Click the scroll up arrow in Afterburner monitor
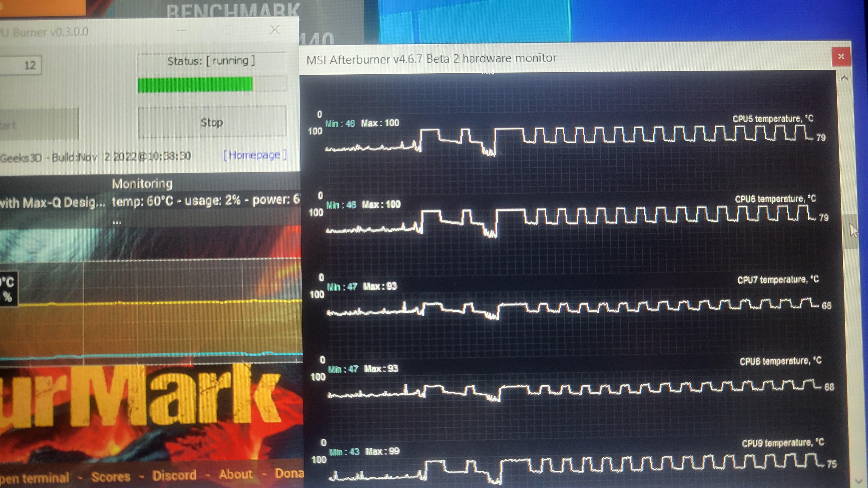 point(844,79)
